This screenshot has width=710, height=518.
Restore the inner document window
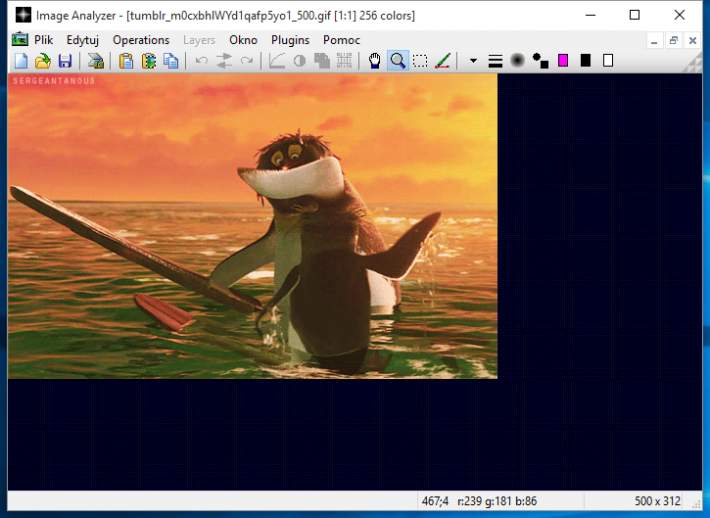coord(673,41)
